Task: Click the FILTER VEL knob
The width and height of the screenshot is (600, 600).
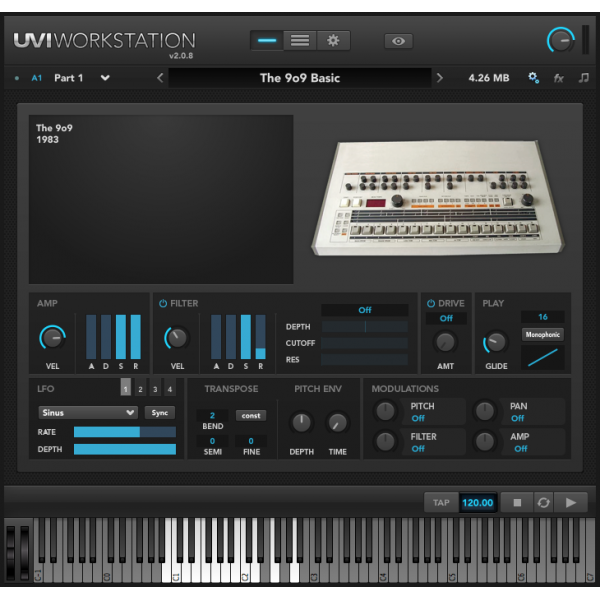Action: [x=177, y=338]
